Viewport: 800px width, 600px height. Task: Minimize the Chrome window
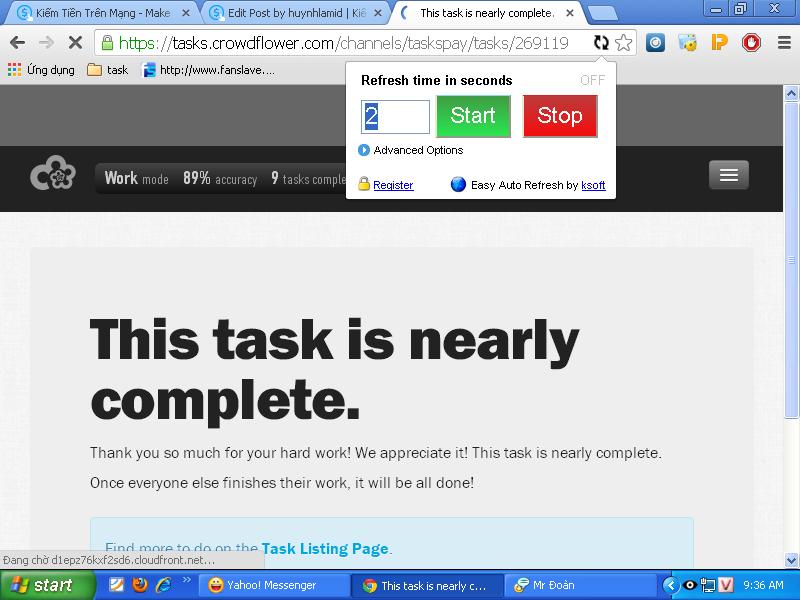716,8
